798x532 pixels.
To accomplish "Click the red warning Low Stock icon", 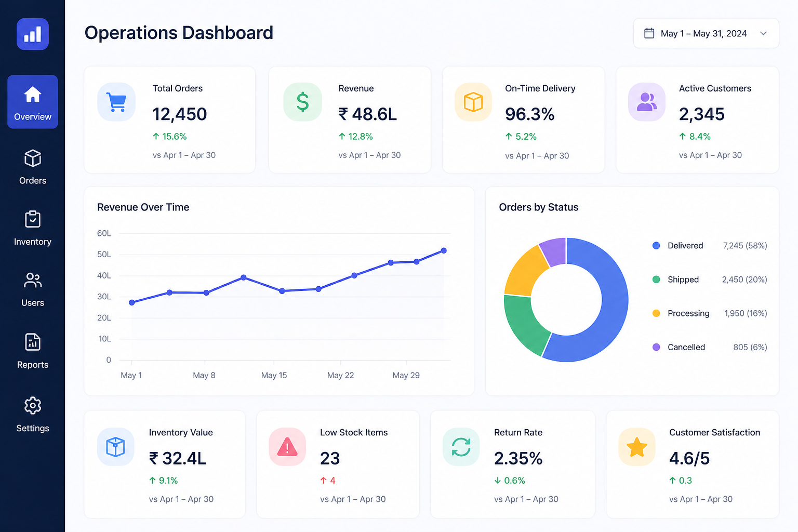I will point(287,447).
